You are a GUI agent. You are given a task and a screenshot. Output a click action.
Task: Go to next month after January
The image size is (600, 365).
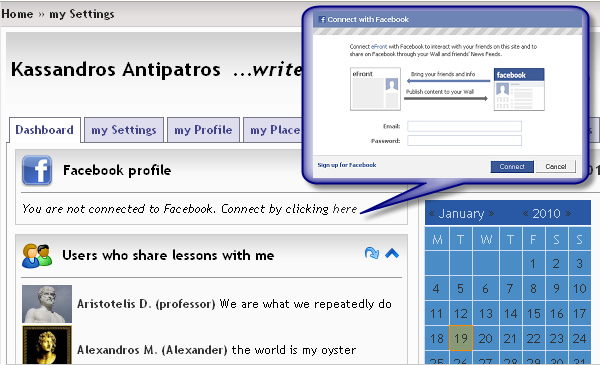(491, 213)
